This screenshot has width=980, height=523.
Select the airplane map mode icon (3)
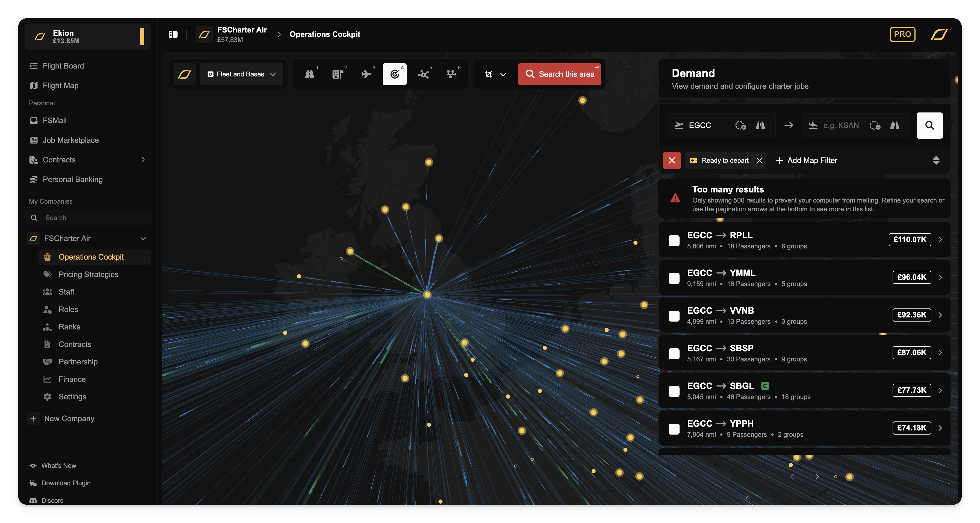[366, 74]
